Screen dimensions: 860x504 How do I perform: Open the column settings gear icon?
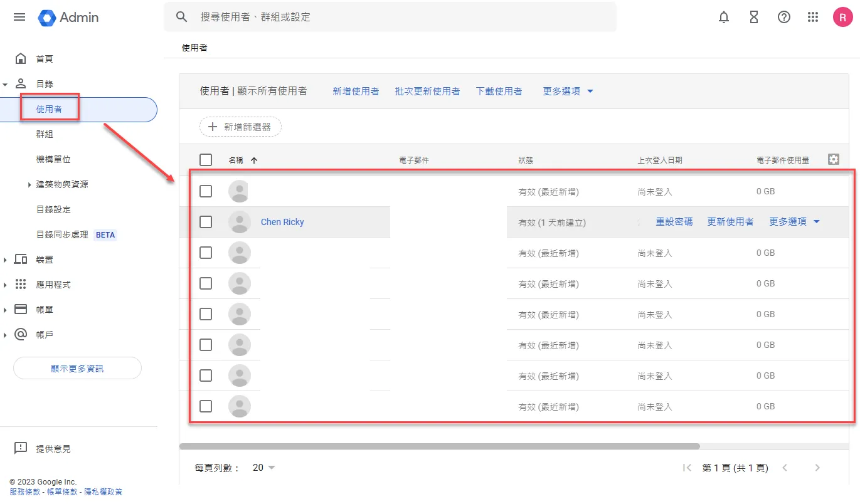(x=833, y=159)
